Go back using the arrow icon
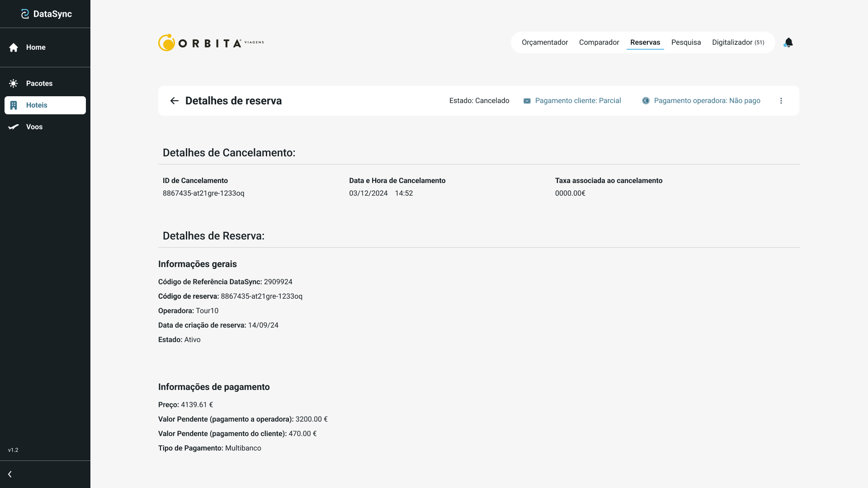Viewport: 868px width, 488px height. click(175, 101)
